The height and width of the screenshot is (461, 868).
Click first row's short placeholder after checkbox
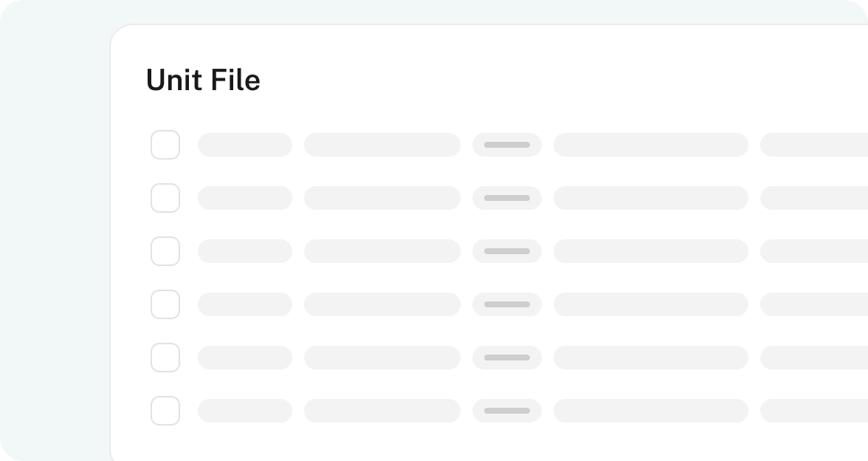(245, 145)
